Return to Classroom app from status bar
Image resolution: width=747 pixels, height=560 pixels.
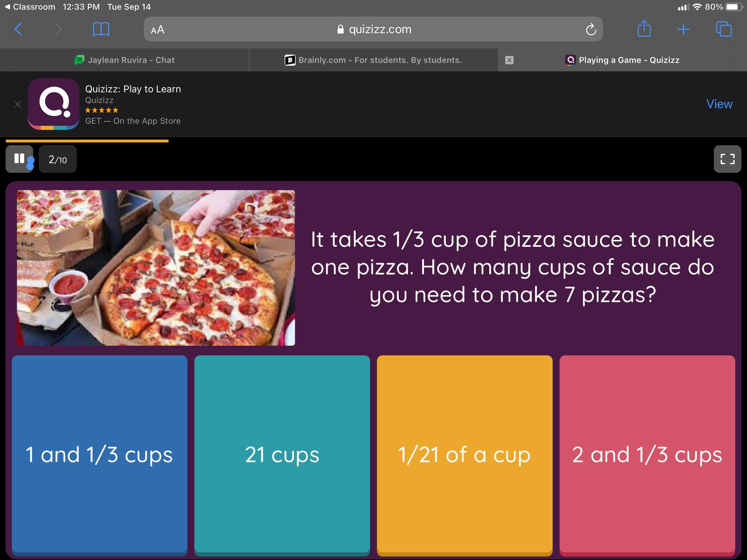click(30, 7)
